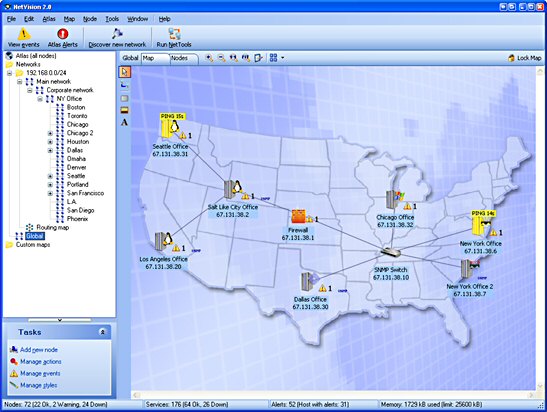This screenshot has height=412, width=547.
Task: Select the text label A tool
Action: [125, 122]
